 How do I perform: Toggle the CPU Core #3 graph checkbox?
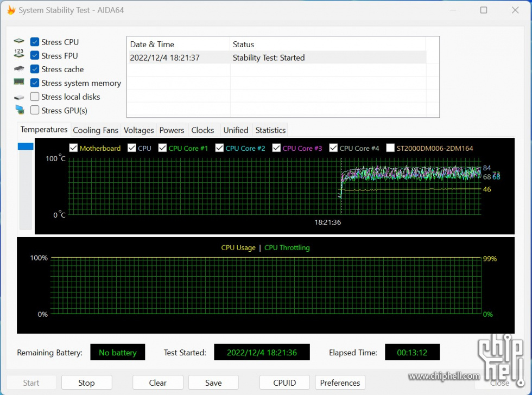(276, 148)
